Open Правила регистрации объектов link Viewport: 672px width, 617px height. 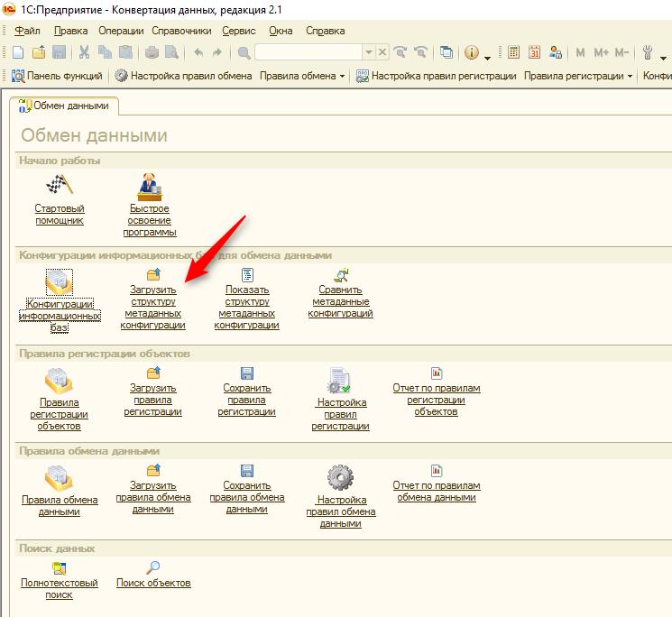60,414
